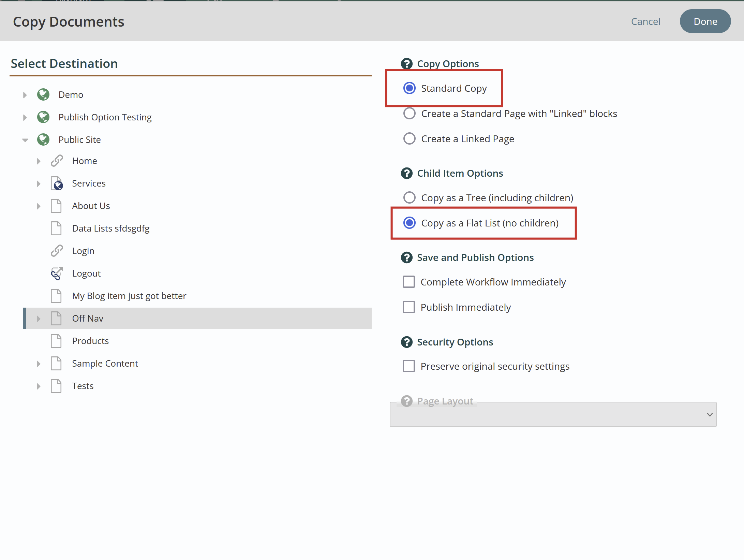Select Create a Standard Page with Linked blocks
Viewport: 744px width, 560px height.
tap(409, 114)
